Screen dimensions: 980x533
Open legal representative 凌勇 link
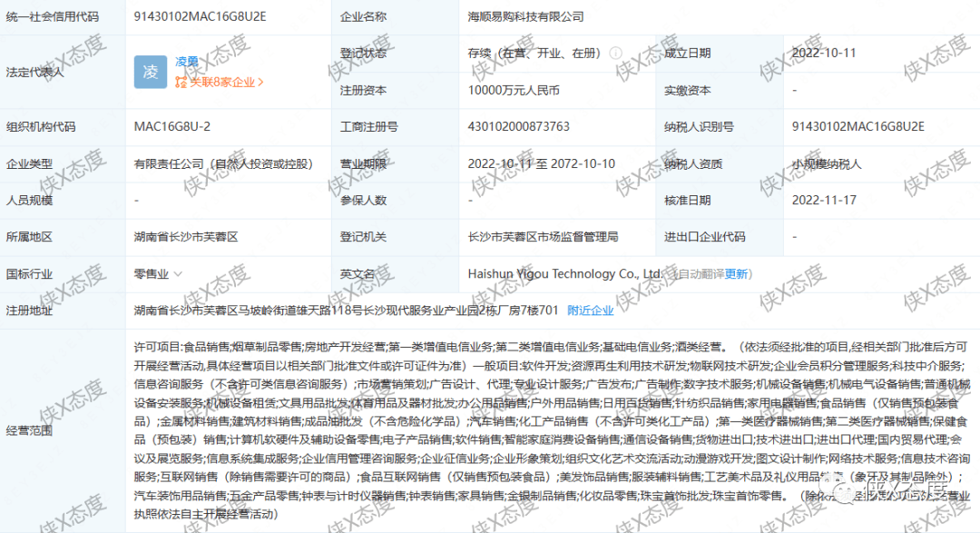coord(187,62)
